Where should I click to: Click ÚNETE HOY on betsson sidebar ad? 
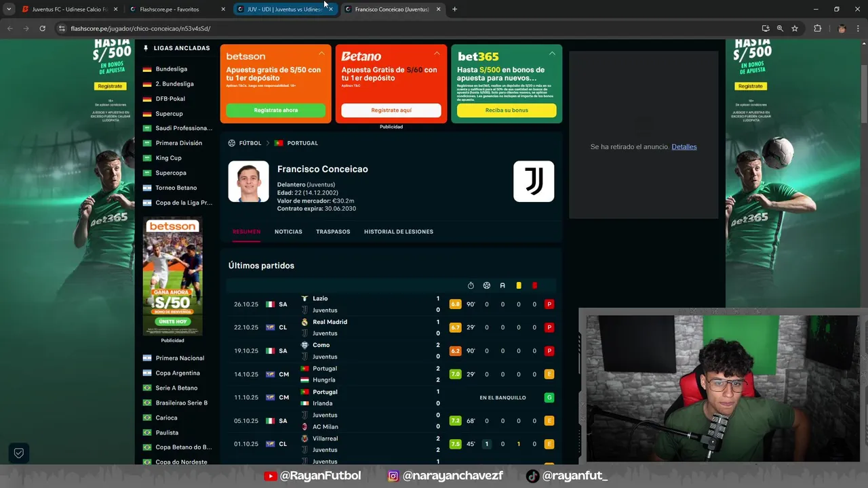[172, 321]
